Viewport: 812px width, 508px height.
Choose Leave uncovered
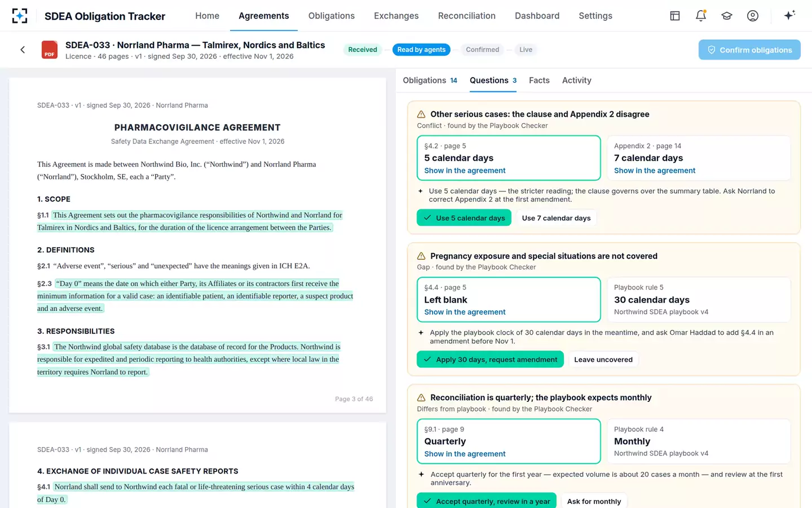[603, 360]
